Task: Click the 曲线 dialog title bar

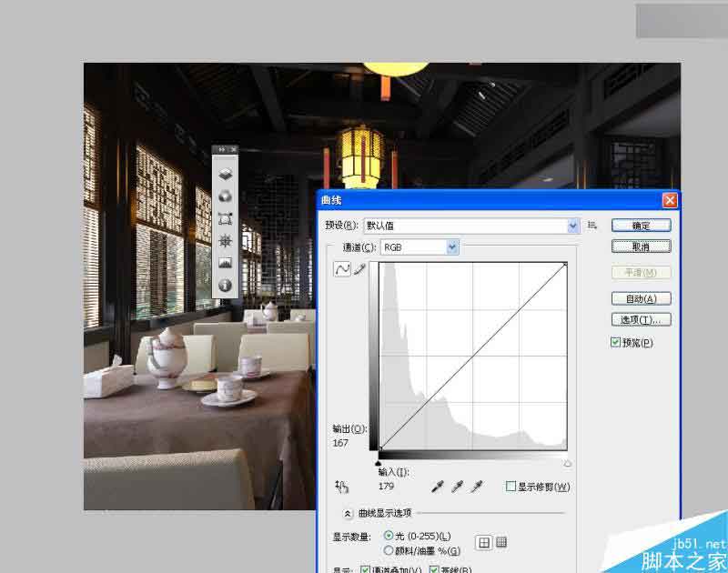Action: tap(455, 200)
